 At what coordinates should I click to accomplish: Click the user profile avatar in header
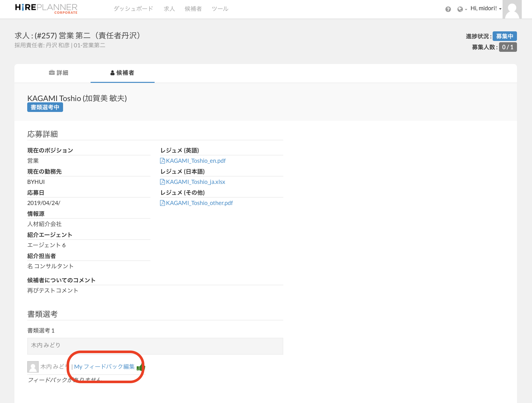512,10
